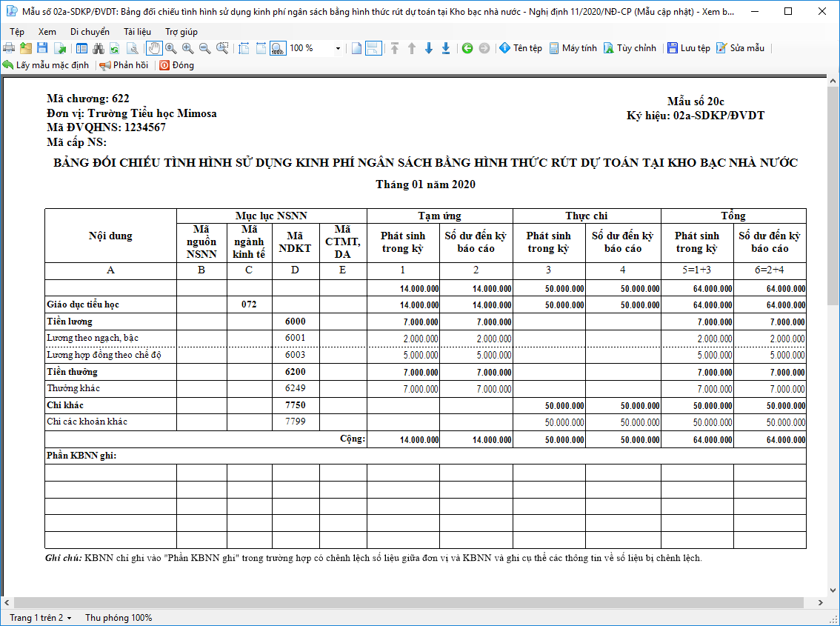Click Lương hợp đồng theo chế độ row
Screen dimensions: 840x626
(104, 355)
